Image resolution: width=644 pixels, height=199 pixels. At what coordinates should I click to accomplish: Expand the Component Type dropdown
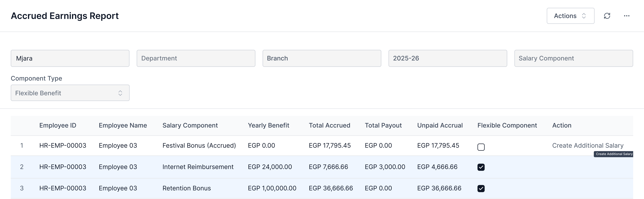[x=70, y=93]
